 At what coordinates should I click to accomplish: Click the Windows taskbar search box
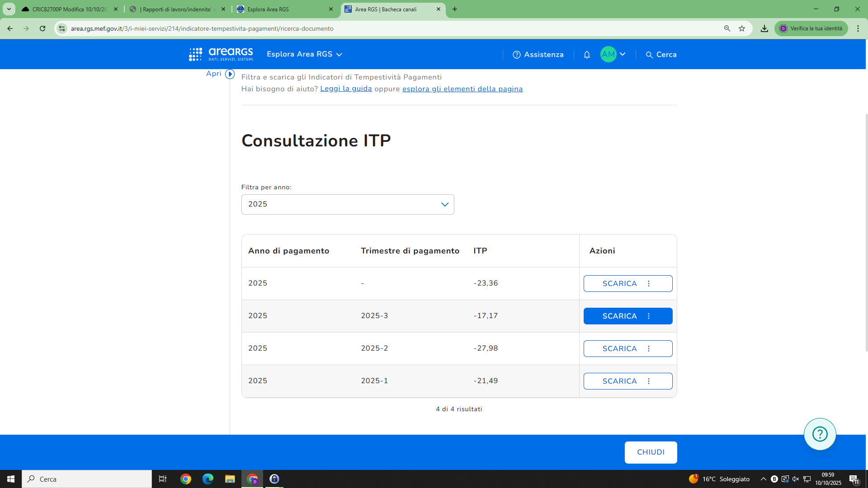tap(87, 479)
